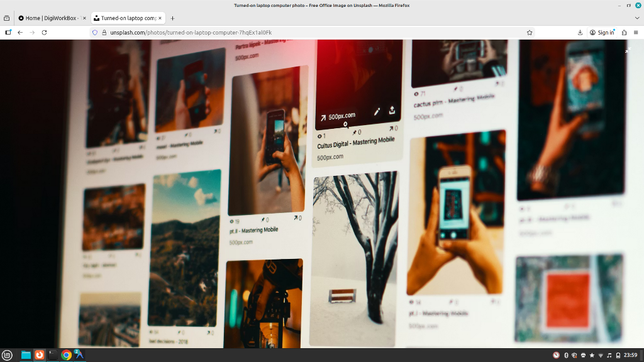Screen dimensions: 644x362
Task: Select the Turned-on laptop computer tab
Action: point(126,18)
